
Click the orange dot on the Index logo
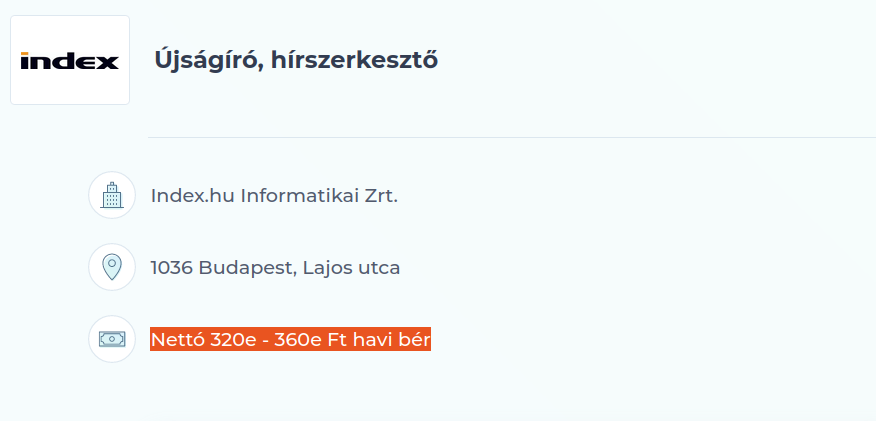tap(25, 54)
